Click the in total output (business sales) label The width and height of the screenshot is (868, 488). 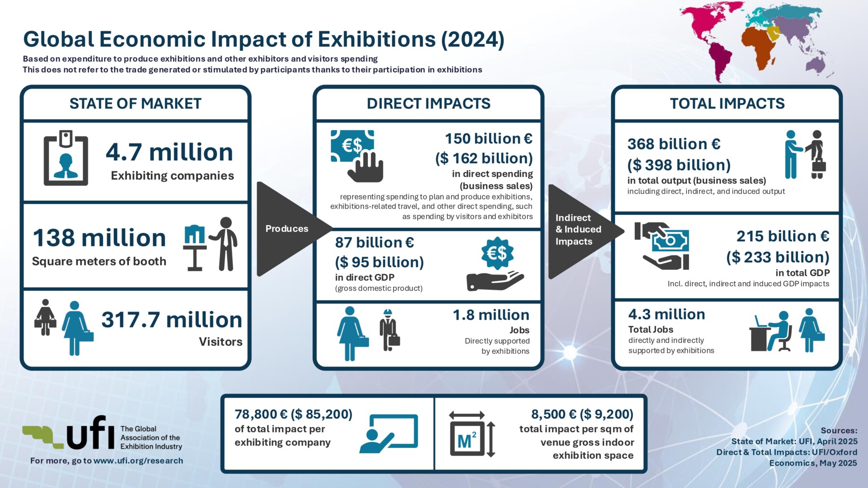(x=697, y=181)
